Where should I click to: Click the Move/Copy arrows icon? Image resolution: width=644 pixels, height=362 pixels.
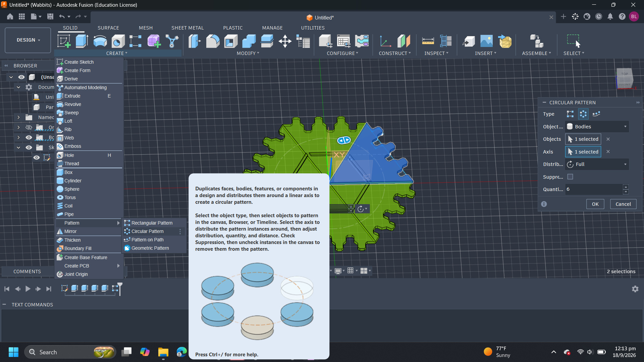coord(285,41)
